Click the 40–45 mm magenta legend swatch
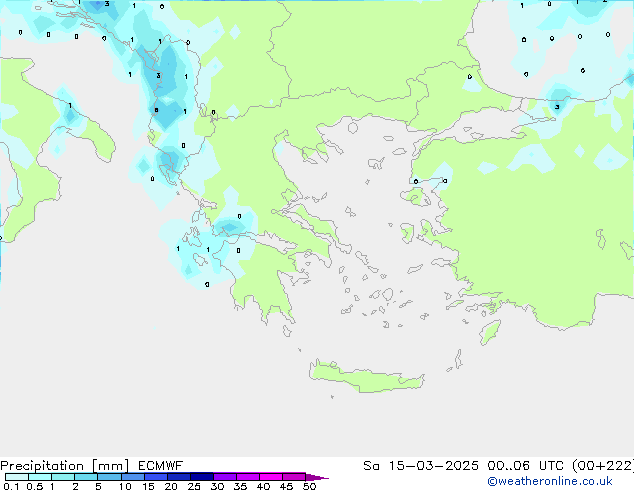This screenshot has height=490, width=634. 271,477
